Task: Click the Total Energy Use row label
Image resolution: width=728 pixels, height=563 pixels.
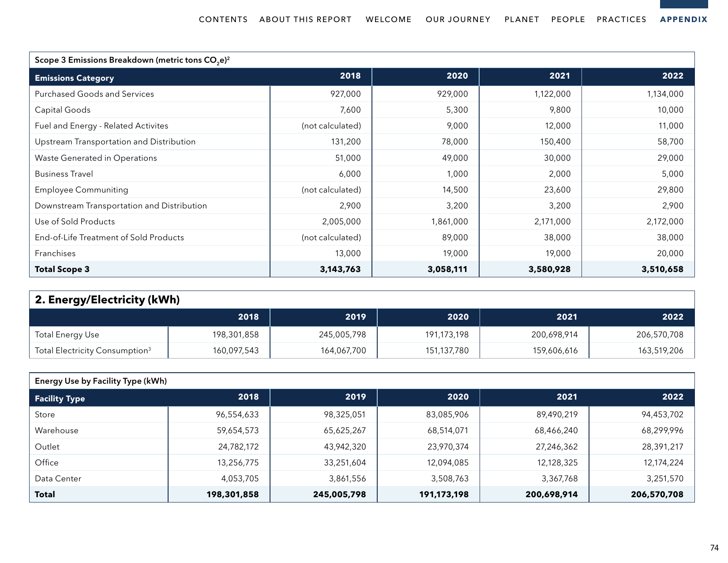Action: click(x=67, y=335)
